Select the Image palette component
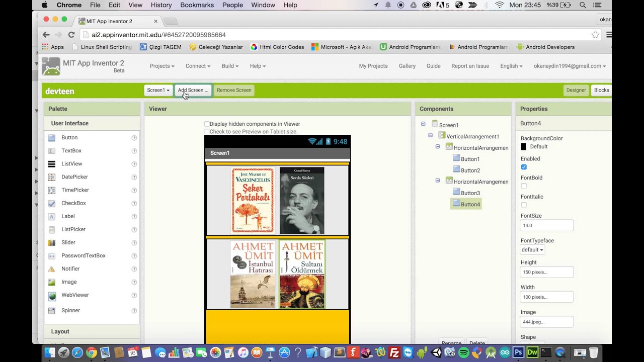Image resolution: width=644 pixels, height=362 pixels. click(69, 282)
